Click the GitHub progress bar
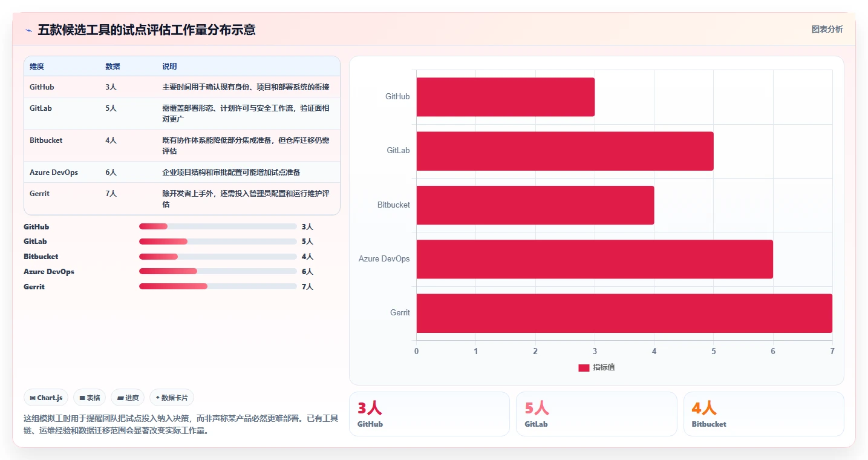 [x=218, y=226]
